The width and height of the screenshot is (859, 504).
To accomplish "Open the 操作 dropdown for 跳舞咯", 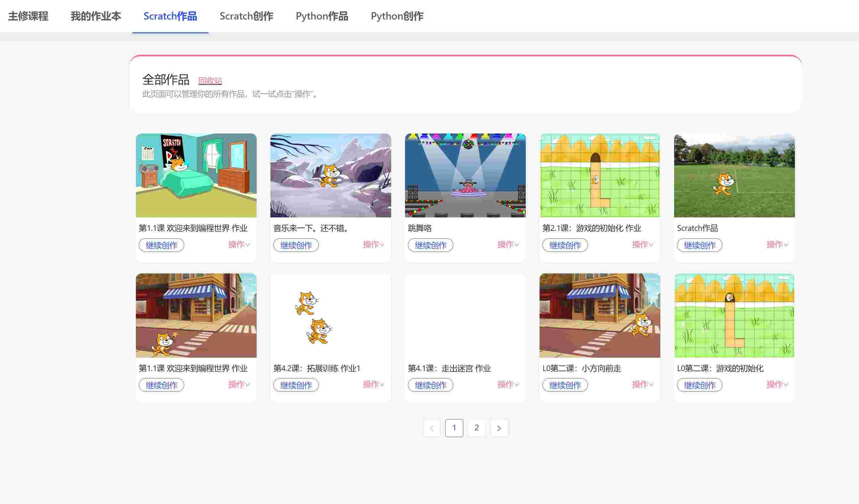I will point(508,244).
